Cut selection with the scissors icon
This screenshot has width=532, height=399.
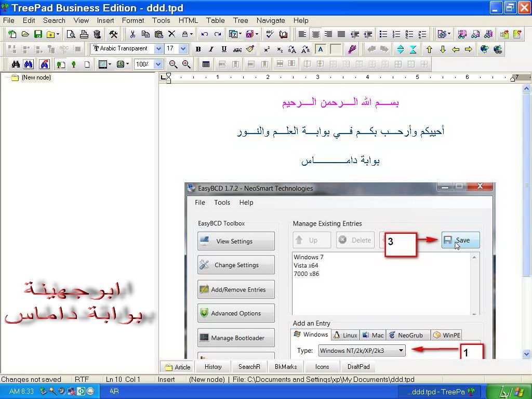(x=132, y=34)
